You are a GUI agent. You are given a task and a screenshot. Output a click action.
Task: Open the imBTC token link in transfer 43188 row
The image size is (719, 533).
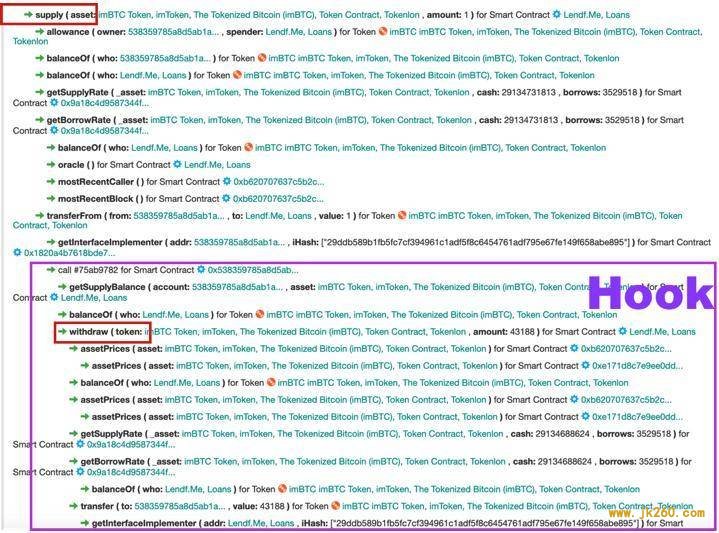click(x=518, y=506)
